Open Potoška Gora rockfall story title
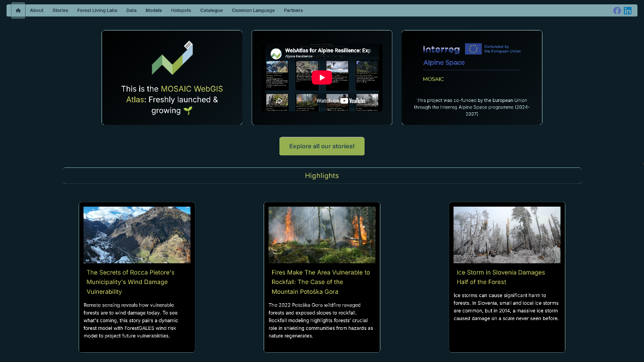This screenshot has height=362, width=644. 320,282
